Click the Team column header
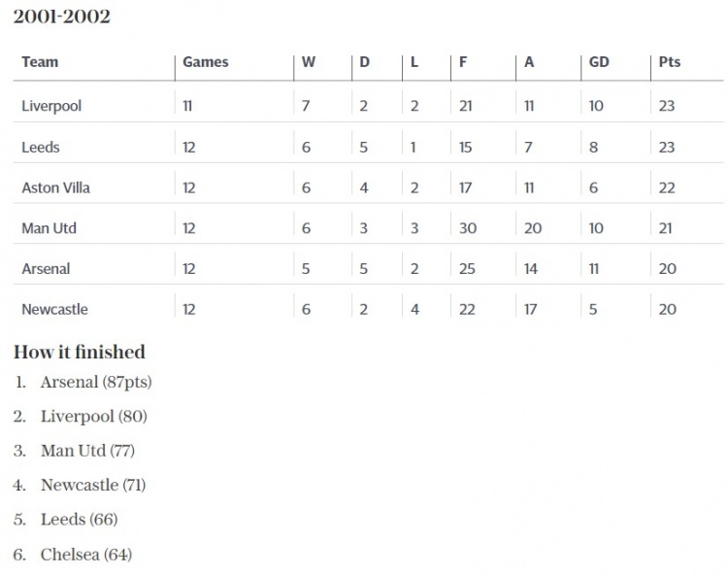 tap(40, 62)
